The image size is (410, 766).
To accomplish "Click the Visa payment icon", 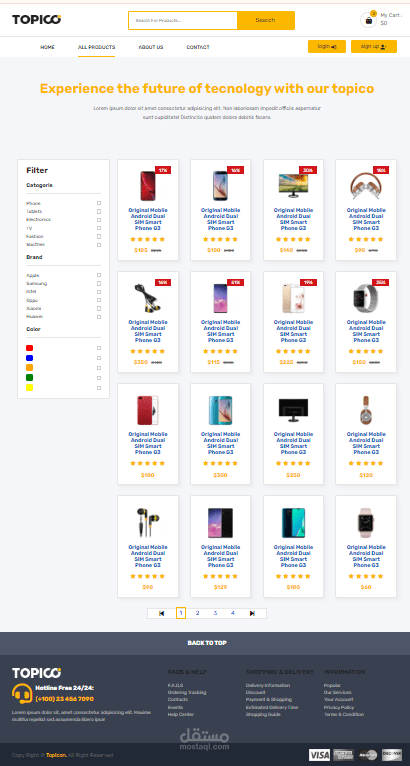I will 319,755.
